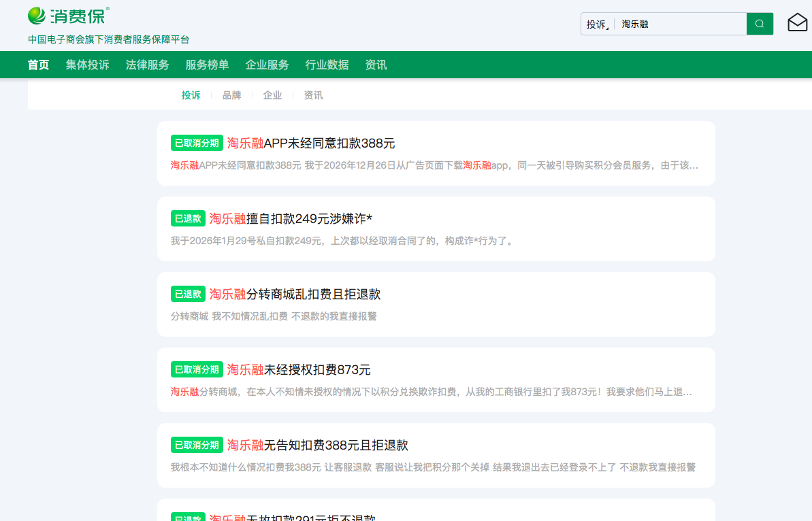Screen dimensions: 812x521
Task: Open complaint 淘乐融未经授权扣费873元
Action: click(x=299, y=370)
